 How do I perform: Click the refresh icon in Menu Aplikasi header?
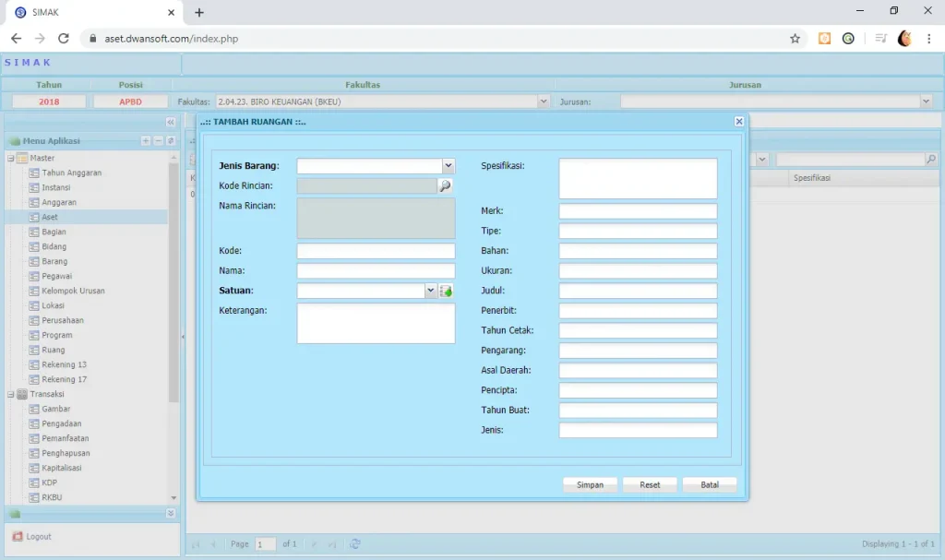click(x=171, y=141)
